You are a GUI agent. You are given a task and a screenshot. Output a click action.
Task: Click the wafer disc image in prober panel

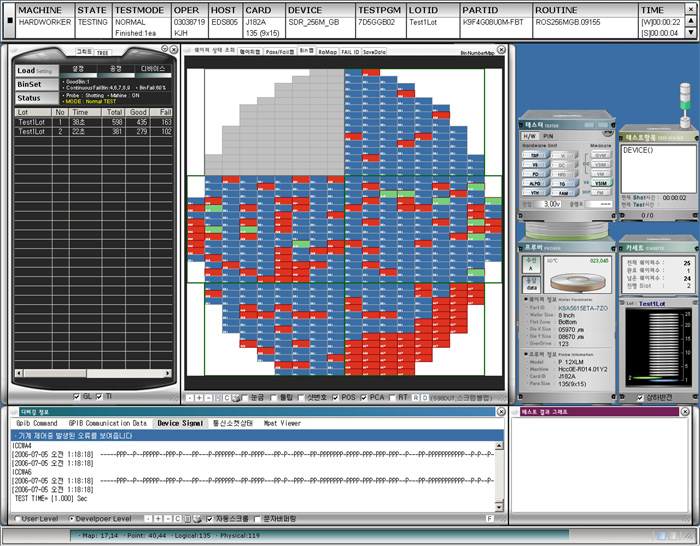577,282
